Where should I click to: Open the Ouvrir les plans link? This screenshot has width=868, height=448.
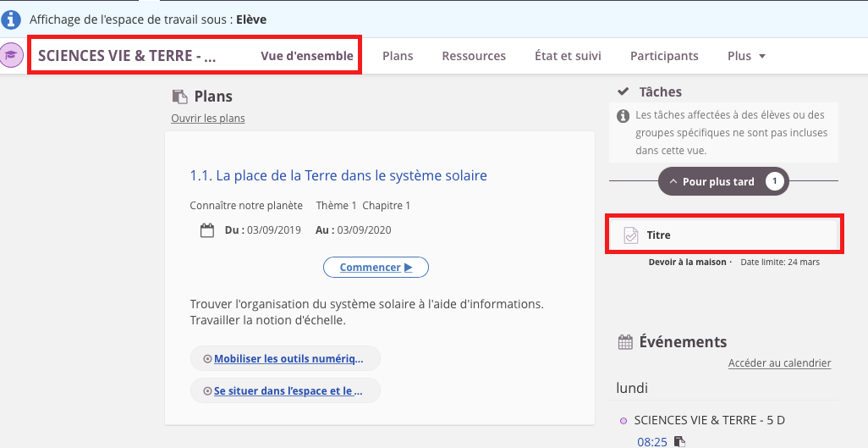tap(208, 119)
